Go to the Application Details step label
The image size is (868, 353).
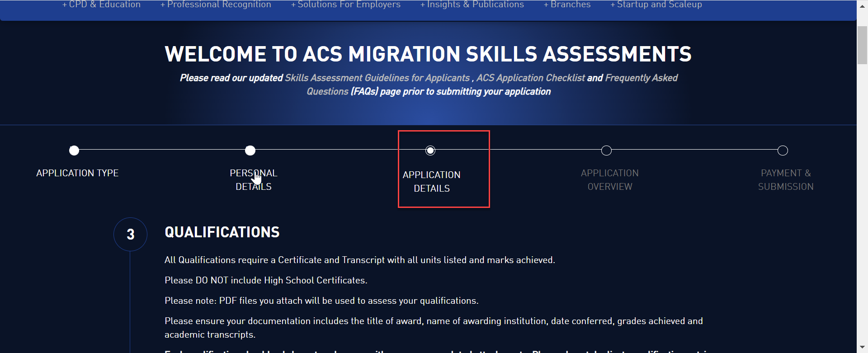point(432,182)
